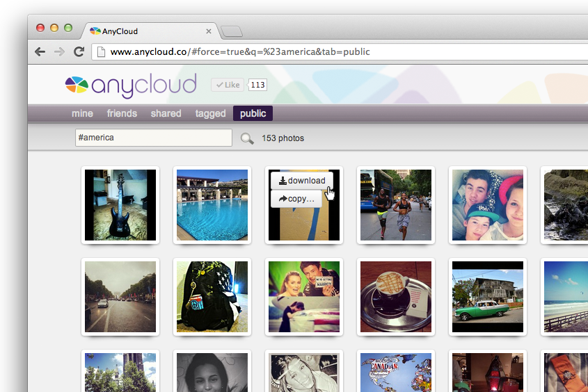Viewport: 588px width, 392px height.
Task: Click the browser back arrow
Action: coord(40,51)
